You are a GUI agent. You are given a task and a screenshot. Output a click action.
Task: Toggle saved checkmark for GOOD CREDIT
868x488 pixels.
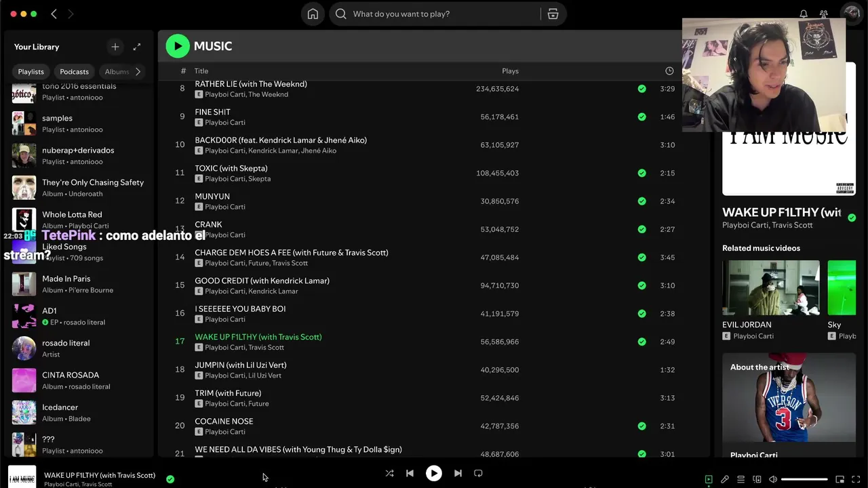(x=642, y=285)
